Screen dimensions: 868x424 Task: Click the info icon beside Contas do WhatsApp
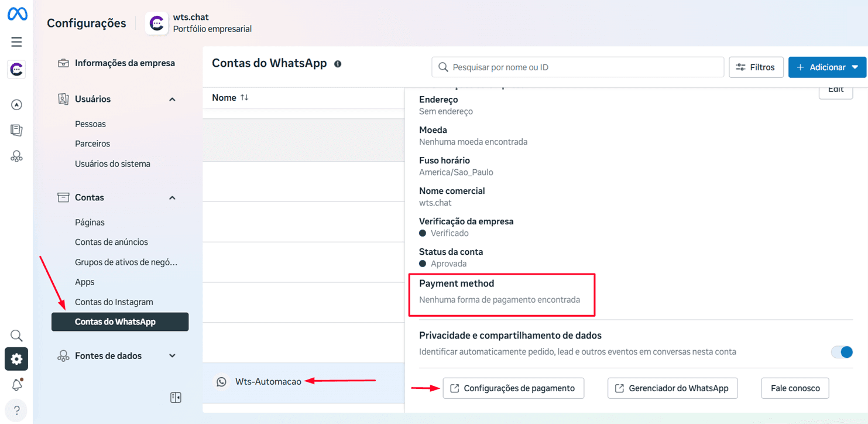tap(338, 64)
